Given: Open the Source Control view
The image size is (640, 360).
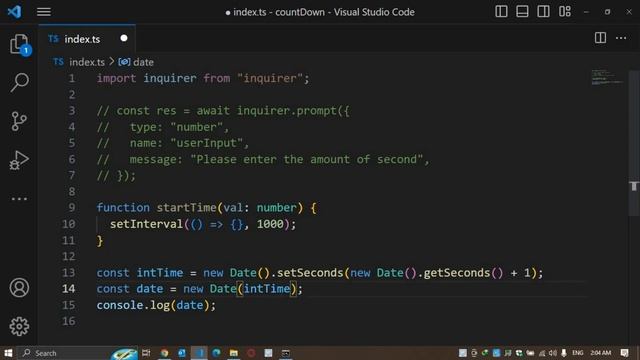Looking at the screenshot, I should tap(19, 121).
